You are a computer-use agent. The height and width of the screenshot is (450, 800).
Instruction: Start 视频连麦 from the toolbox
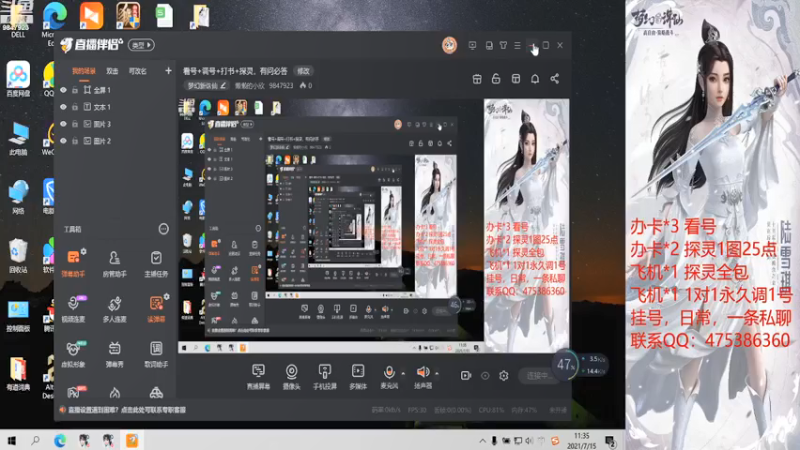tap(73, 308)
